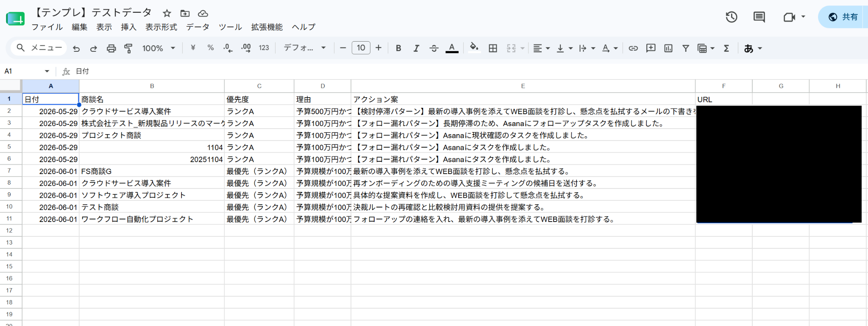868x326 pixels.
Task: Undo the last action
Action: (76, 48)
